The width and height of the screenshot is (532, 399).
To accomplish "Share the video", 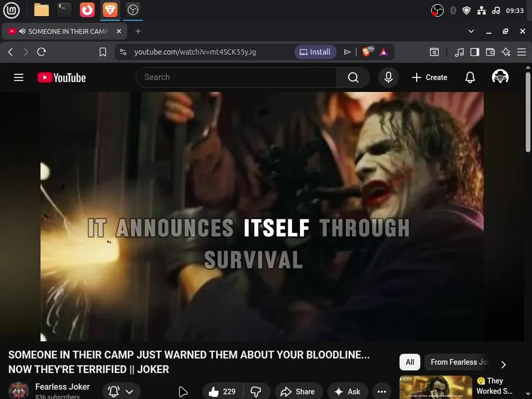I will 298,392.
